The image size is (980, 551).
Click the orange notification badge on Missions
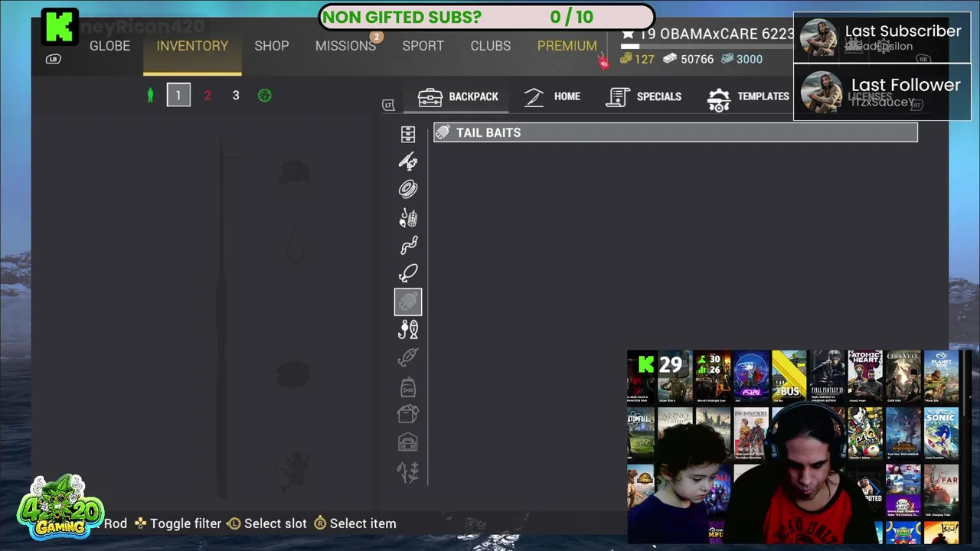(376, 36)
